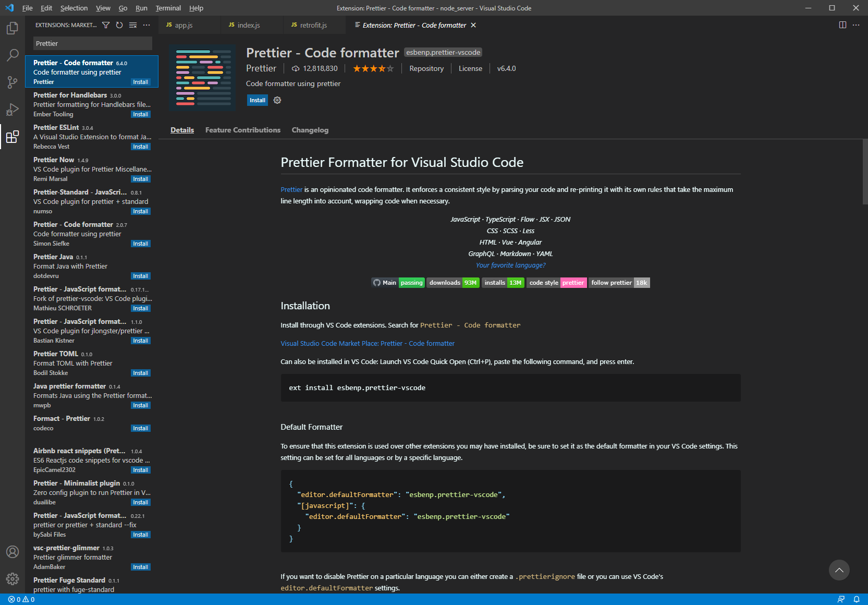
Task: Select vsc-prettier-glimmer extension entry
Action: [x=92, y=557]
